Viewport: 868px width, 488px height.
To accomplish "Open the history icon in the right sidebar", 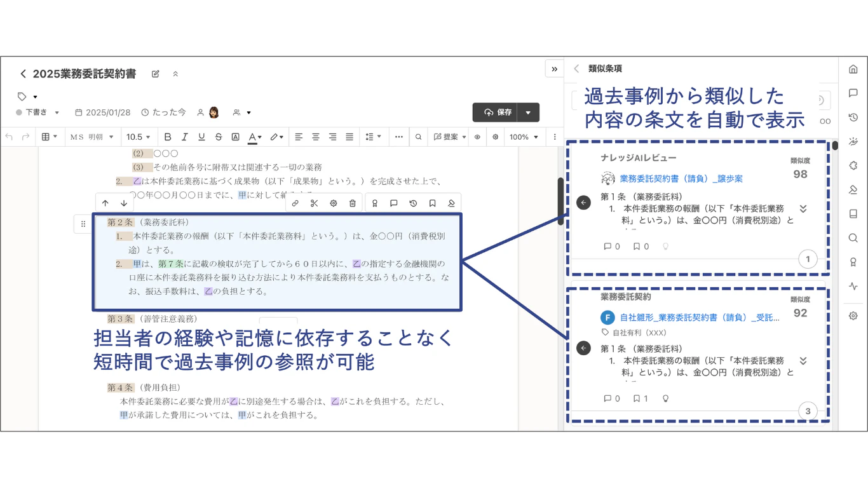I will click(x=853, y=118).
